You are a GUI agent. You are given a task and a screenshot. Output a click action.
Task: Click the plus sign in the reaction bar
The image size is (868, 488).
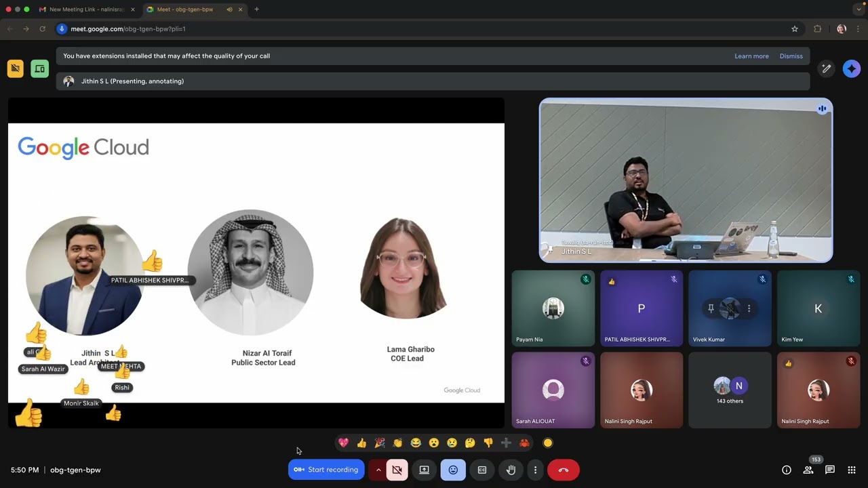pyautogui.click(x=506, y=443)
